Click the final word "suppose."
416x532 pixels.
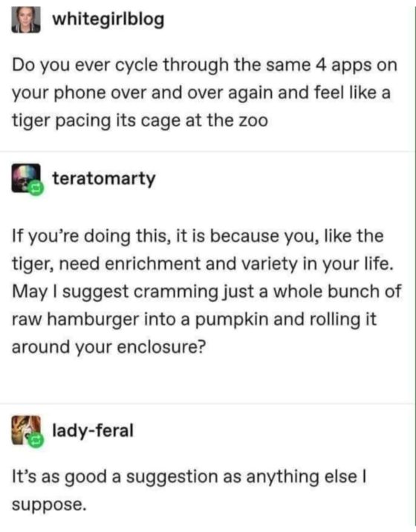click(49, 505)
